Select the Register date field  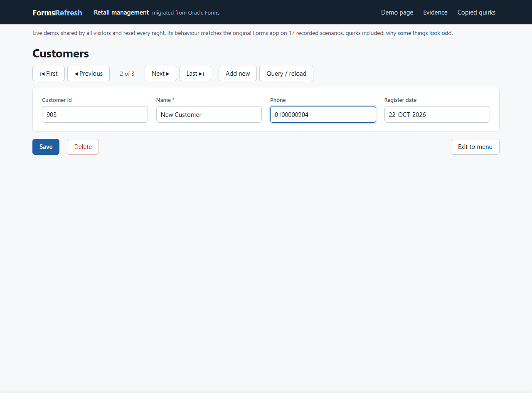pos(437,114)
